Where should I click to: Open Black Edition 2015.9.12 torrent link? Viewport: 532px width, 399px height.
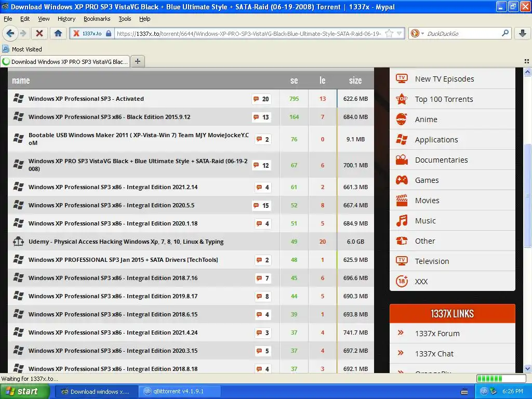click(109, 117)
